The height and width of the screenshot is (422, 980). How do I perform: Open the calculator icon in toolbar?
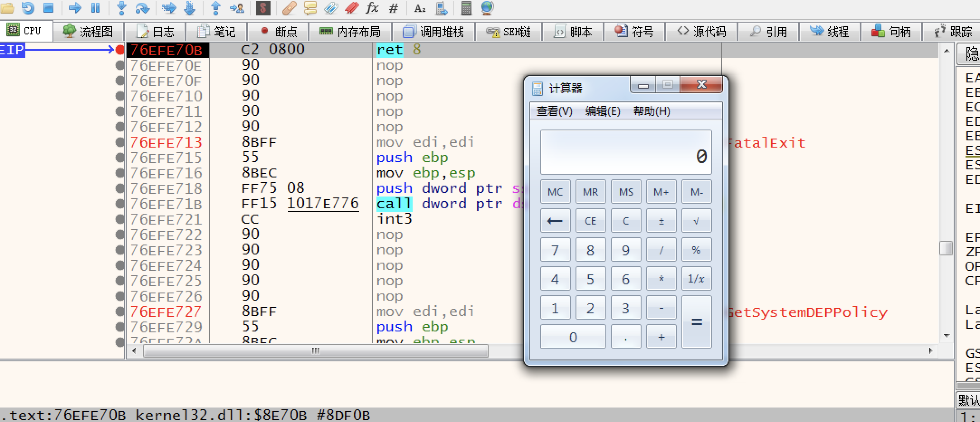click(x=466, y=8)
